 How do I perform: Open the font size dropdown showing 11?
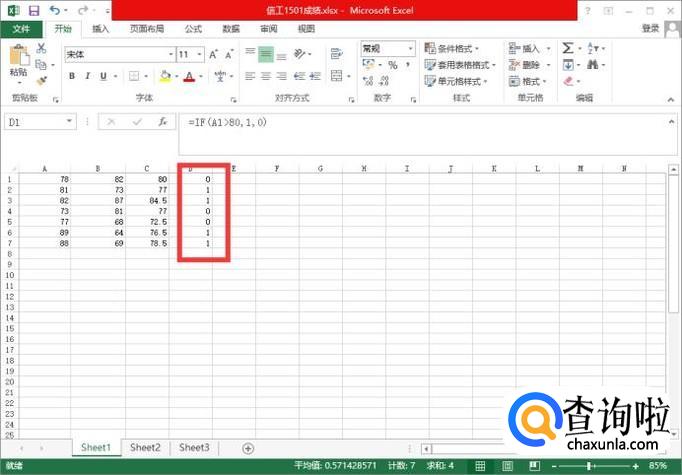(x=199, y=54)
